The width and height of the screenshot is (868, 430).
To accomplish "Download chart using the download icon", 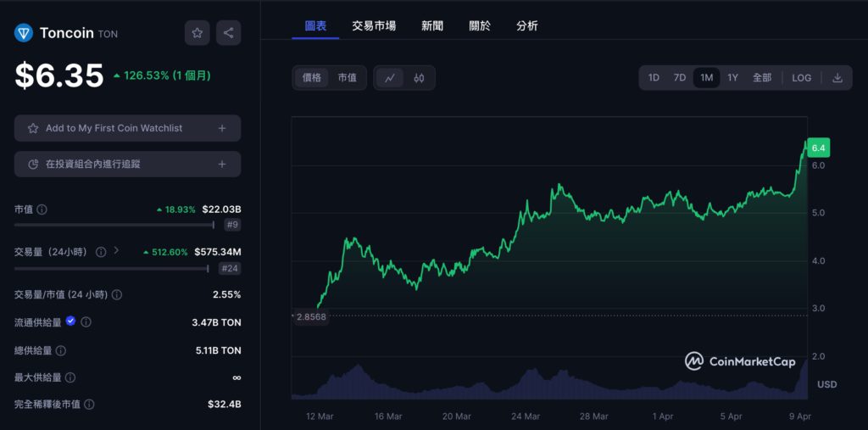I will pos(837,78).
